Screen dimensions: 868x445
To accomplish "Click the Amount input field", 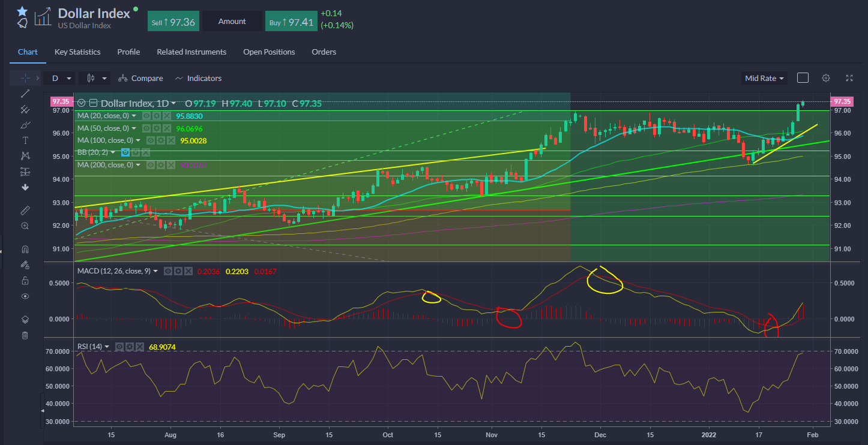I will [232, 21].
